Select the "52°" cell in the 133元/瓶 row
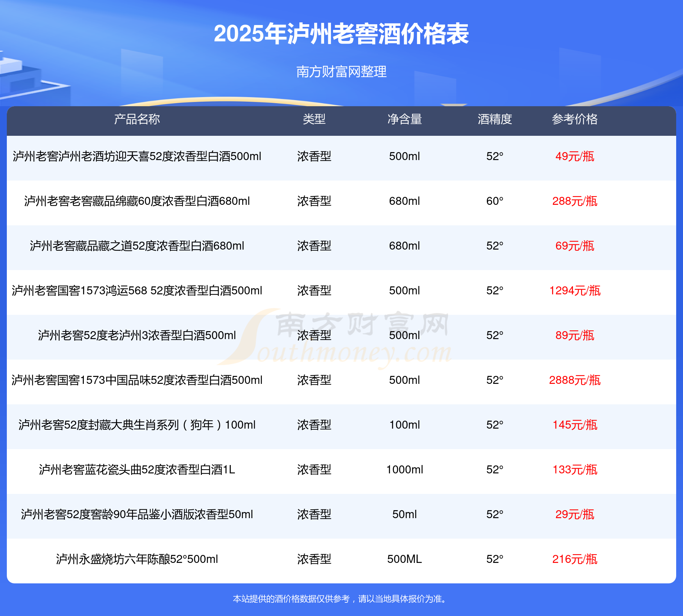 495,470
